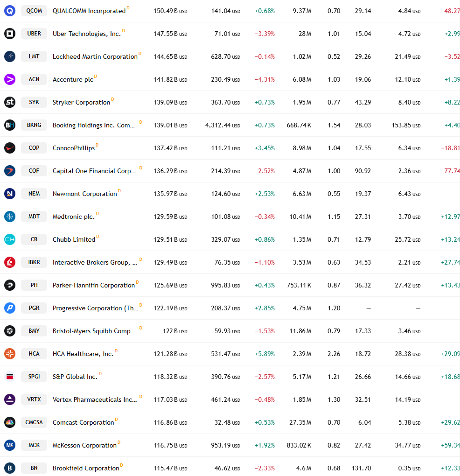The image size is (460, 476).
Task: Open the MDT ticker badge
Action: point(34,217)
